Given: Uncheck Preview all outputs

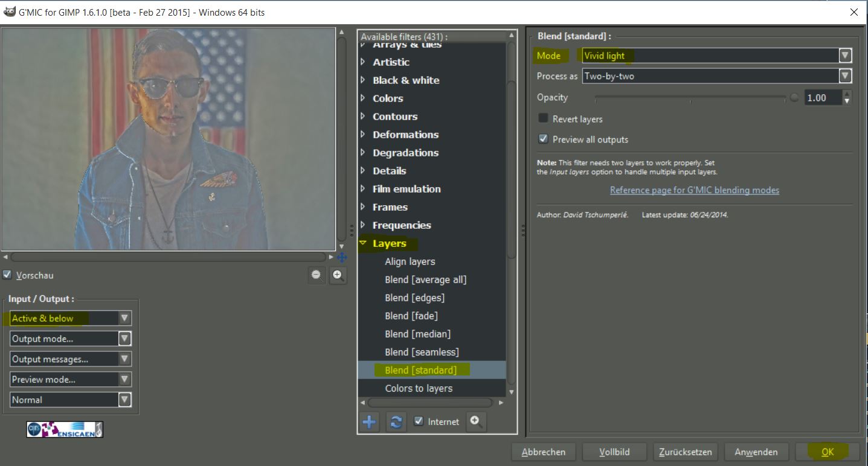Looking at the screenshot, I should (543, 139).
